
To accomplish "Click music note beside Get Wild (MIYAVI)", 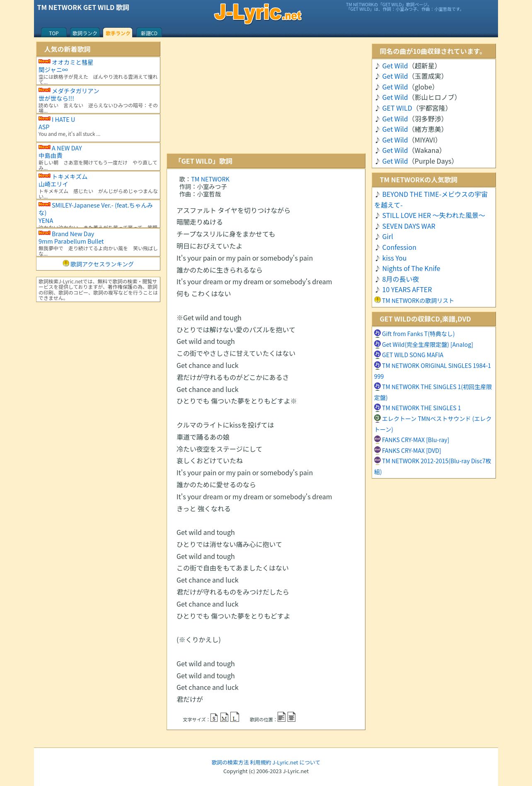I will tap(377, 140).
